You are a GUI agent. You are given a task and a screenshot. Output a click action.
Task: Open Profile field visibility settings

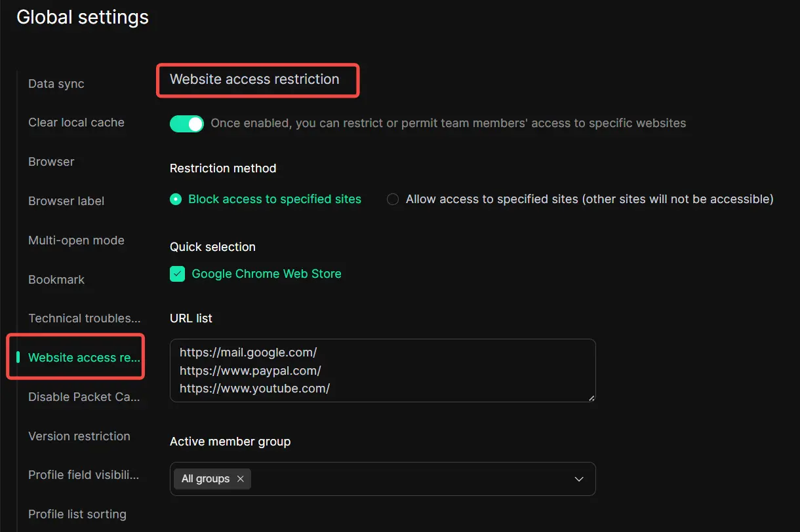tap(84, 475)
